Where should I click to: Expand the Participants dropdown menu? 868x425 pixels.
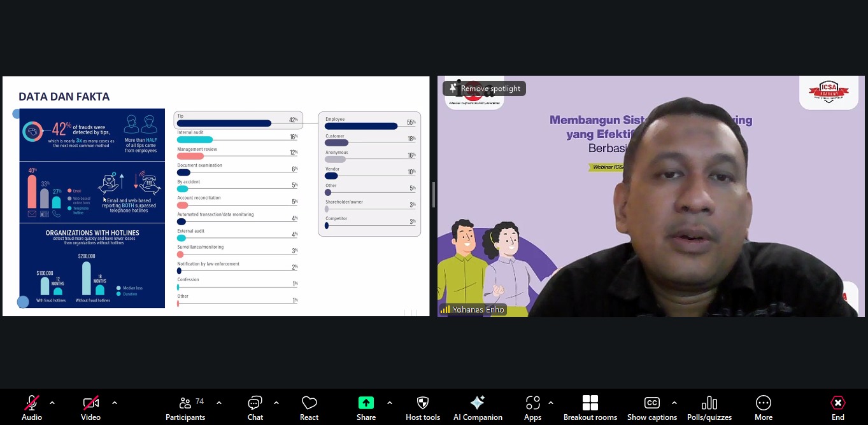point(218,402)
